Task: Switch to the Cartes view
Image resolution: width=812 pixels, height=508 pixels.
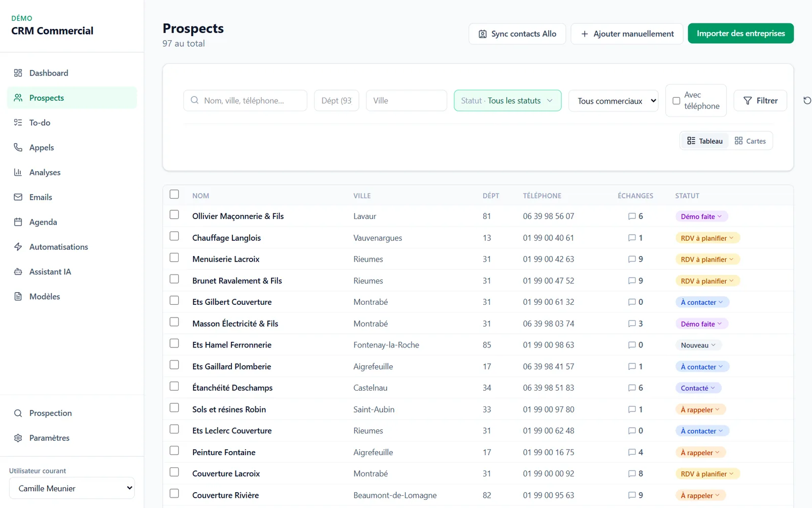Action: pos(750,141)
